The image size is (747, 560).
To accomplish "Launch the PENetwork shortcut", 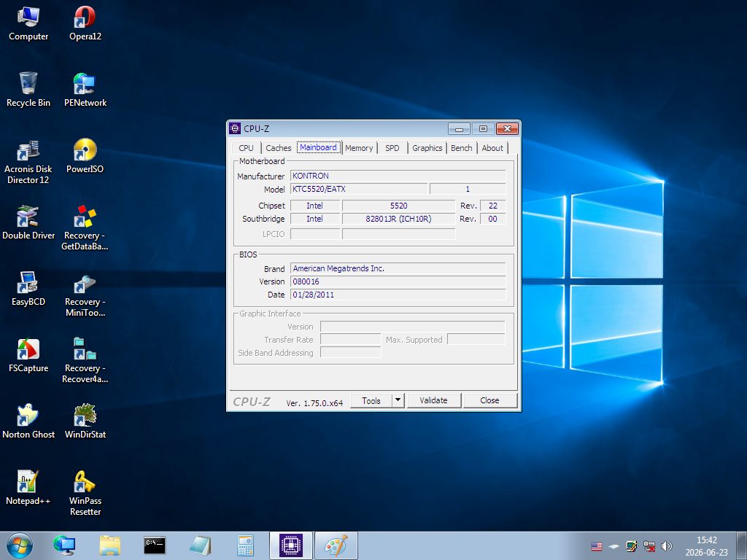I will click(85, 90).
